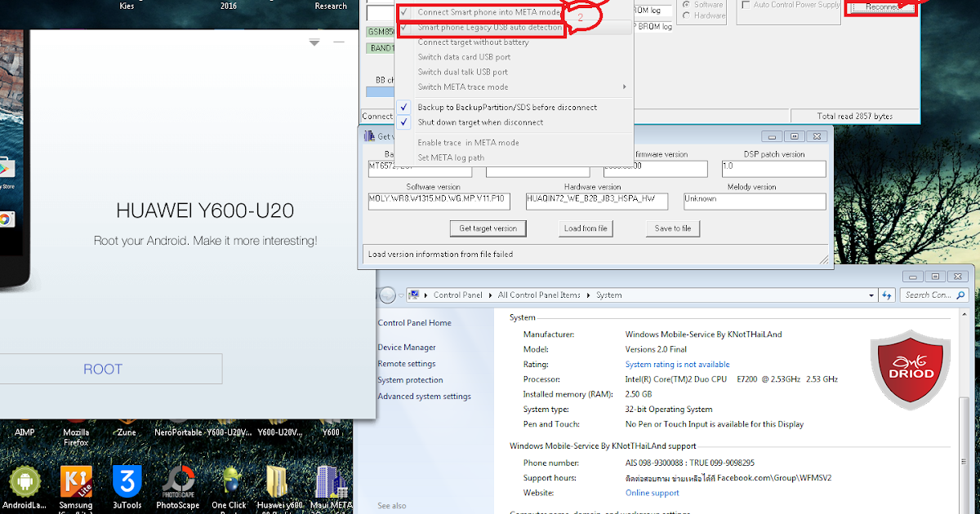Click the Load from file button
This screenshot has height=514, width=980.
point(586,228)
